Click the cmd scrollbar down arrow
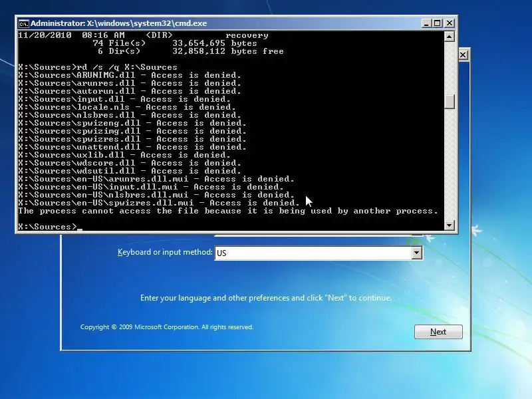 pos(450,225)
